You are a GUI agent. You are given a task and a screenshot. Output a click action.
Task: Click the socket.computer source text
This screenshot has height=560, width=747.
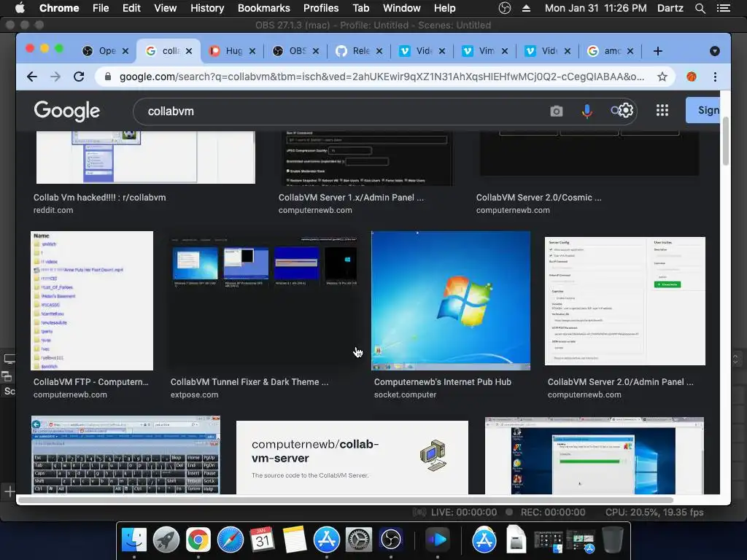[x=405, y=394]
